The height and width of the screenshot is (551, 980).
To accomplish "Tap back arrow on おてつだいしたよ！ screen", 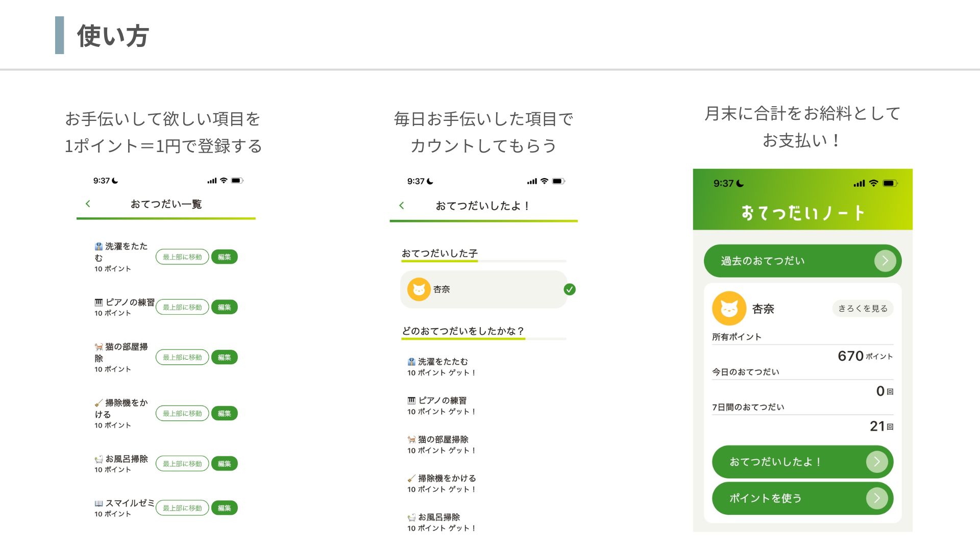I will pos(402,205).
